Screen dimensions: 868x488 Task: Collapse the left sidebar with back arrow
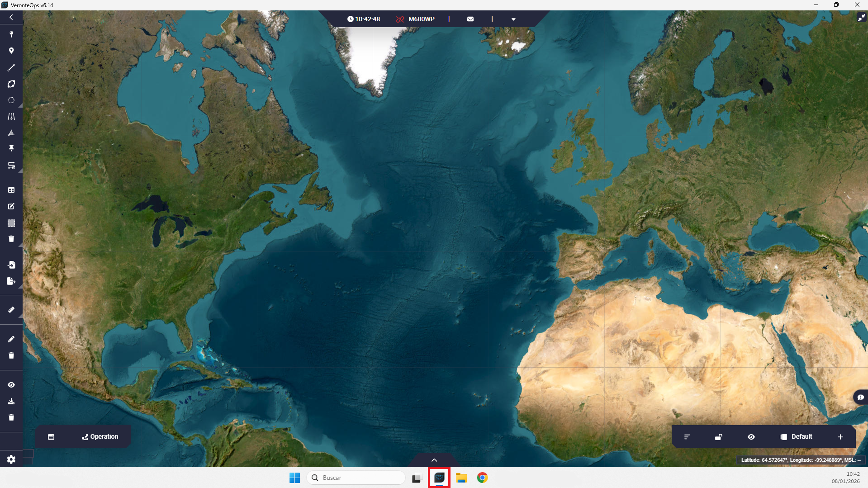[x=11, y=17]
